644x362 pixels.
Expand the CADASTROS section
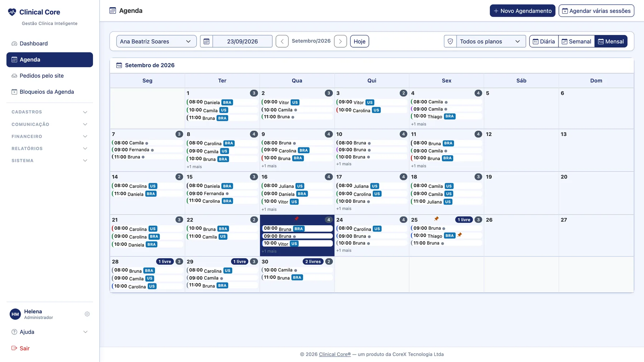pos(49,112)
